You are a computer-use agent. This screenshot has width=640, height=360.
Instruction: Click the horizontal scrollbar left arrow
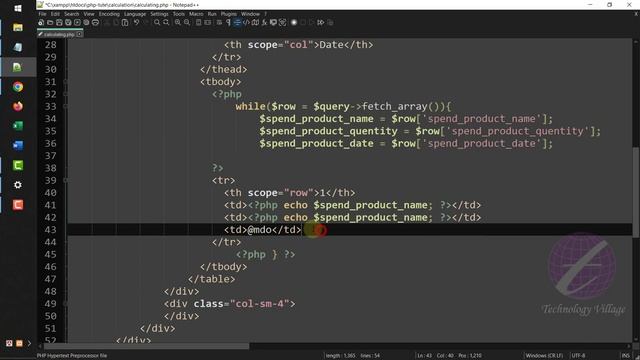[40, 346]
